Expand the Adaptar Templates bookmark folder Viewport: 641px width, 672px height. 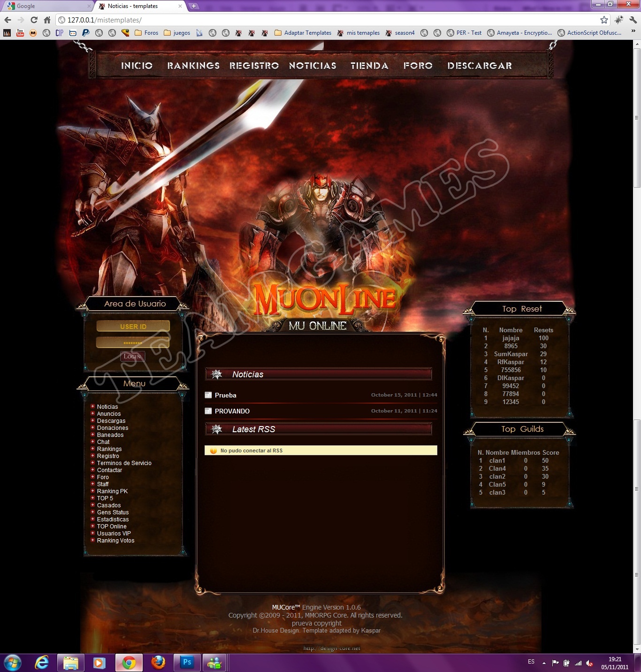303,32
